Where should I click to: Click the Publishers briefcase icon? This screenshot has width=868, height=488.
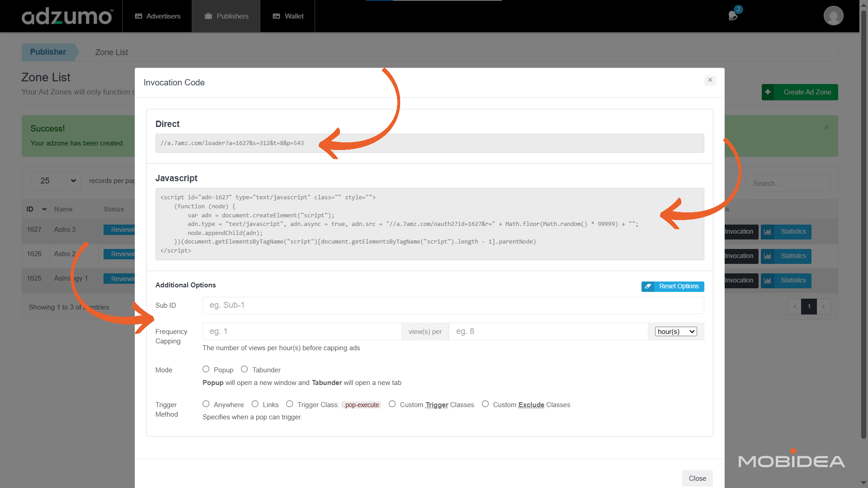click(x=208, y=16)
